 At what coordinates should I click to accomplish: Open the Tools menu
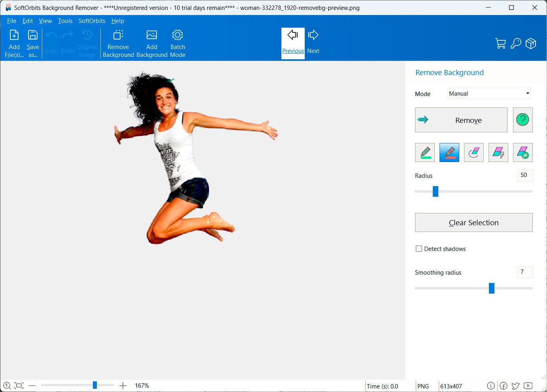65,21
